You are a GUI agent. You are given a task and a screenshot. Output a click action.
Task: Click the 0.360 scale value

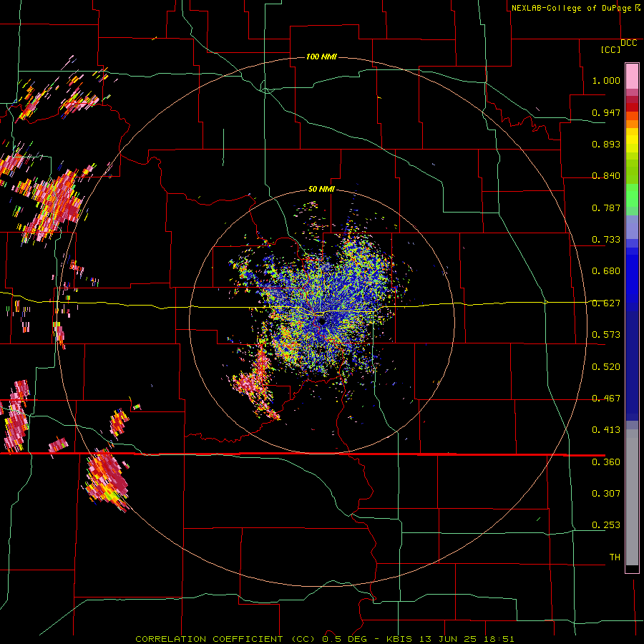[x=606, y=462]
